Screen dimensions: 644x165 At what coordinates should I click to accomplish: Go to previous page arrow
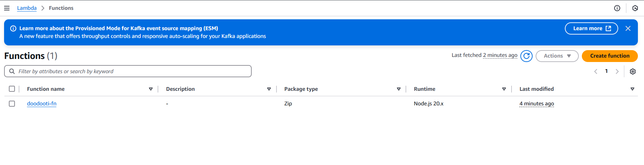click(x=596, y=71)
